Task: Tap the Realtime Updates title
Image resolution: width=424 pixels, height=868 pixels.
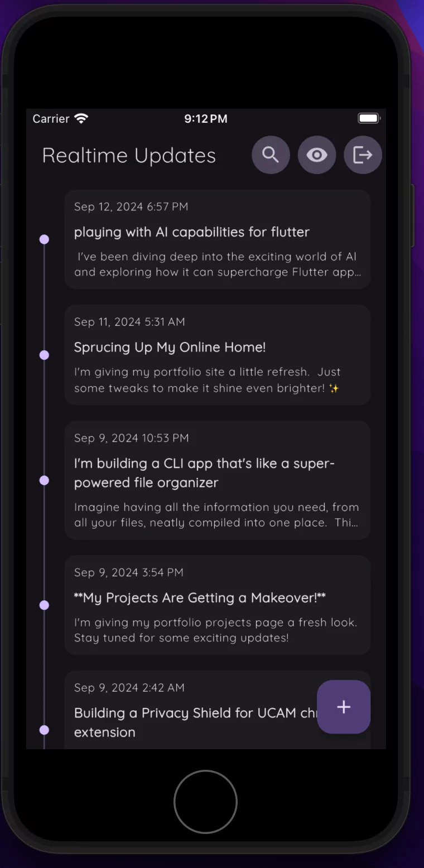Action: coord(129,155)
